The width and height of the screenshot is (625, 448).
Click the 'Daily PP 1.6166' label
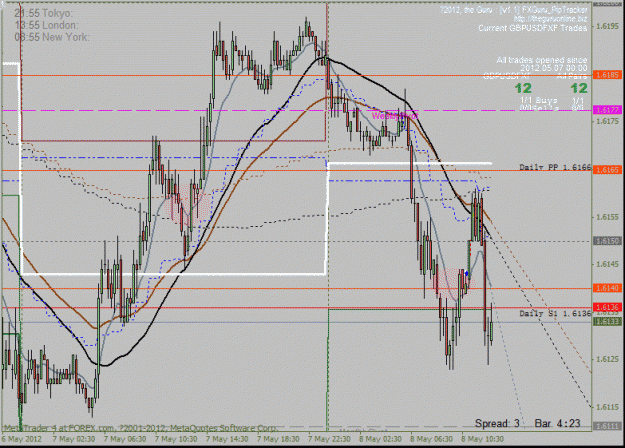(x=555, y=167)
